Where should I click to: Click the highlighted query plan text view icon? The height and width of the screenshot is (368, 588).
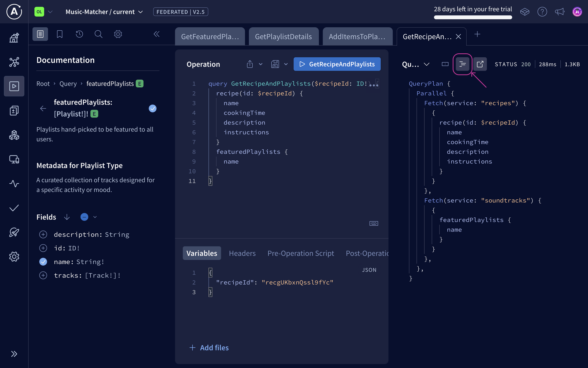point(462,64)
